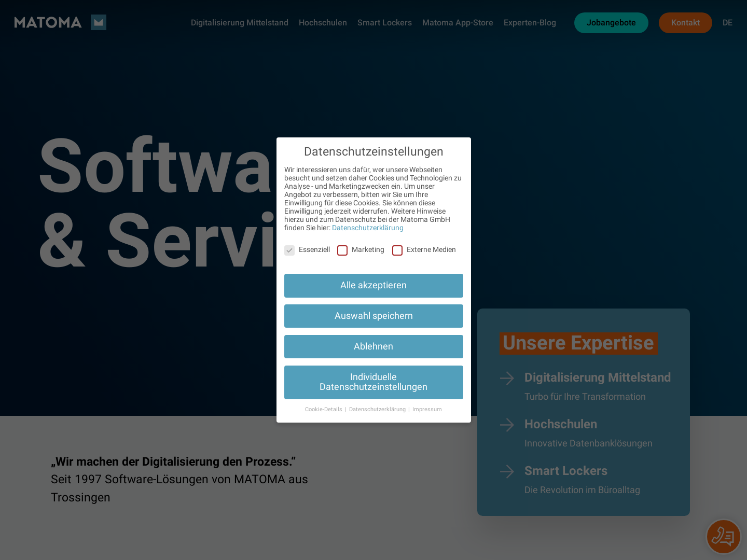Open the chat/contact floating icon
The height and width of the screenshot is (560, 747).
(723, 537)
